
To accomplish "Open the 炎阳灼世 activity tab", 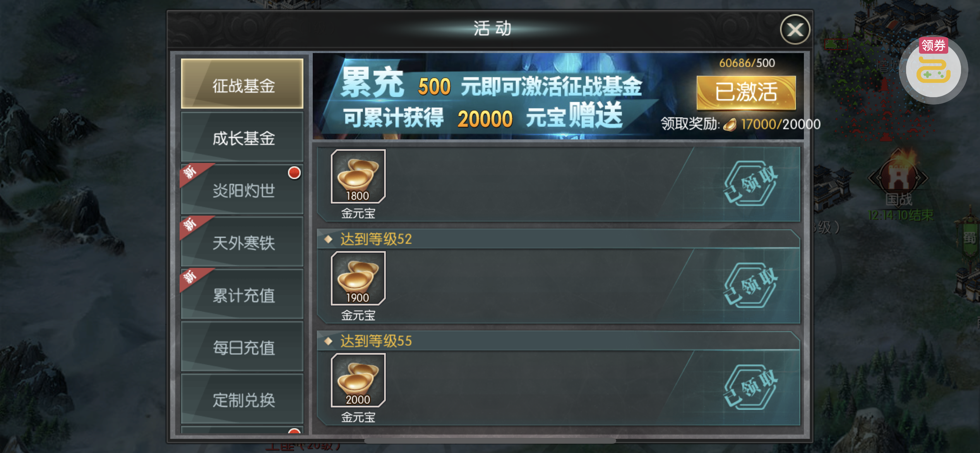I will (242, 190).
